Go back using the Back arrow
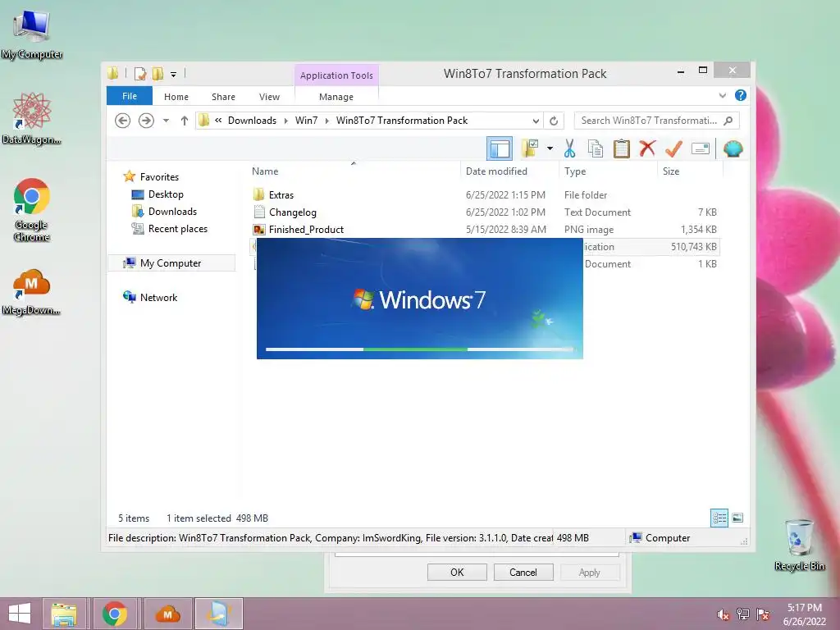Screen dimensions: 840x630 point(123,121)
